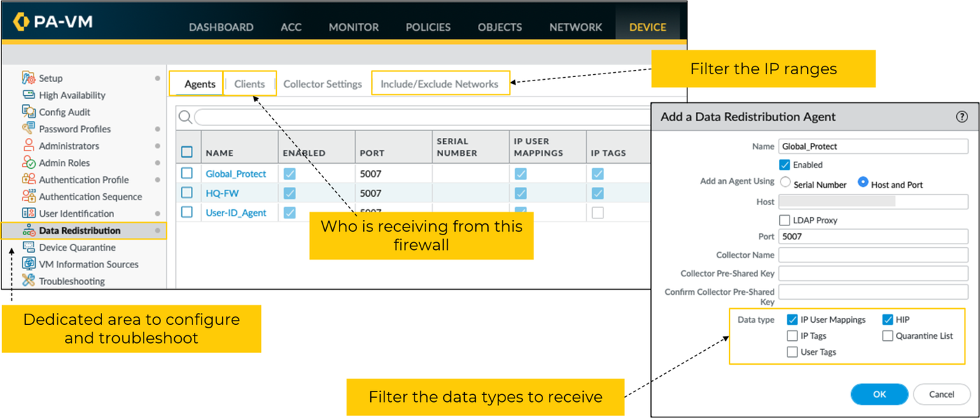
Task: Click the Password Profiles key icon
Action: pos(29,128)
